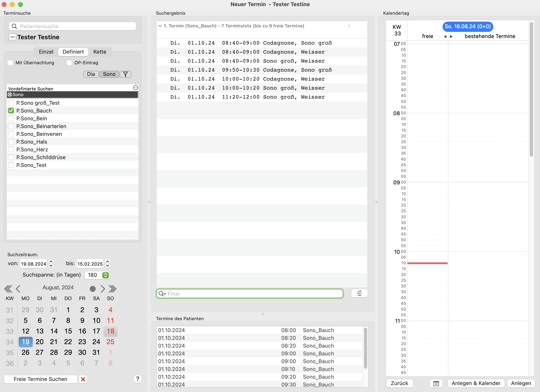This screenshot has height=392, width=540.
Task: Open the help question mark icon
Action: [137, 379]
